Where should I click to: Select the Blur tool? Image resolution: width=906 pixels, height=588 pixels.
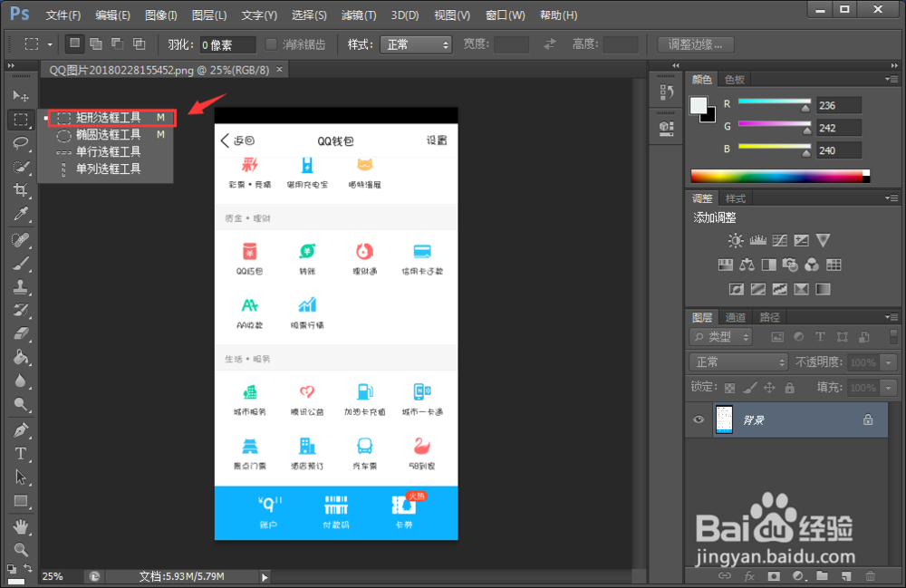click(x=21, y=381)
